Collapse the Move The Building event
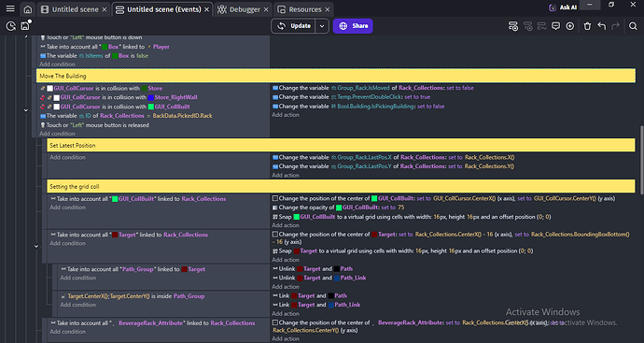Screen dimensions: 644x343 click(26, 110)
